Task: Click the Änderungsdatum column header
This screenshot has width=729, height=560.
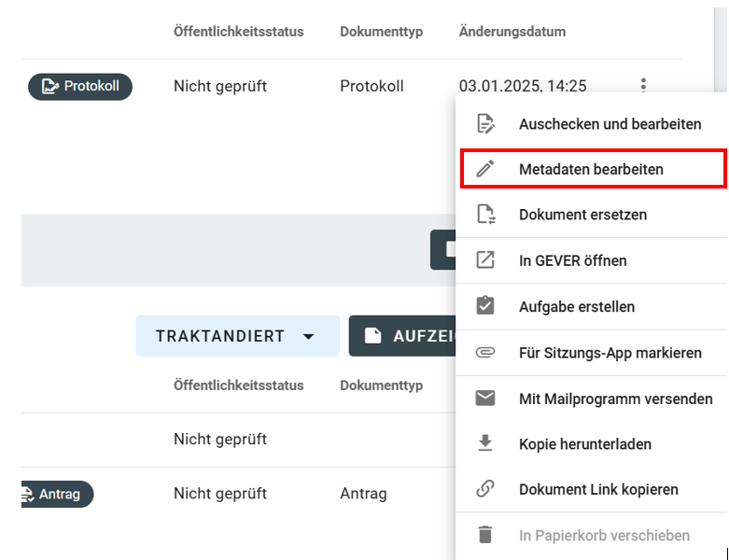Action: click(512, 32)
